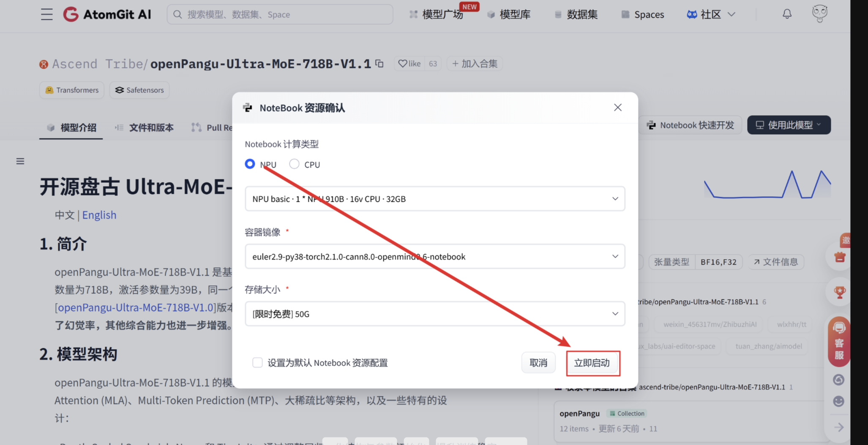Copy the openPangu model name

tap(379, 63)
